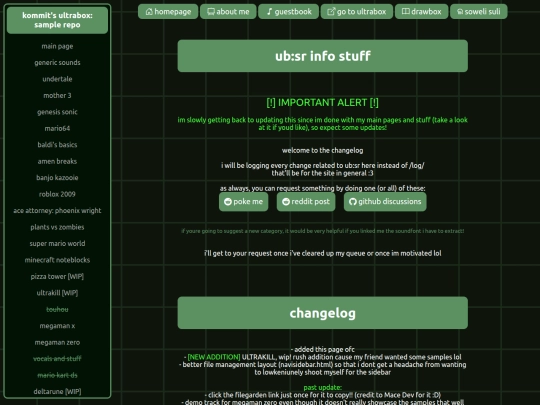
Task: Click the music note icon on guestbook
Action: pyautogui.click(x=270, y=12)
